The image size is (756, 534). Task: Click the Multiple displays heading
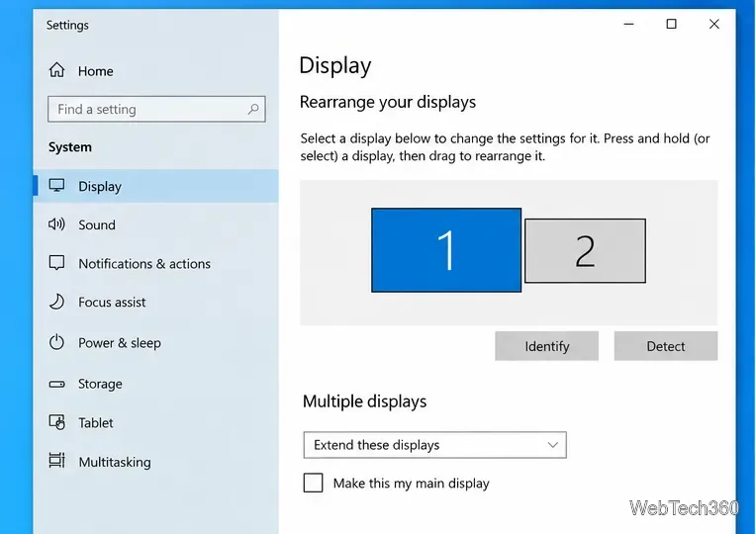[364, 400]
